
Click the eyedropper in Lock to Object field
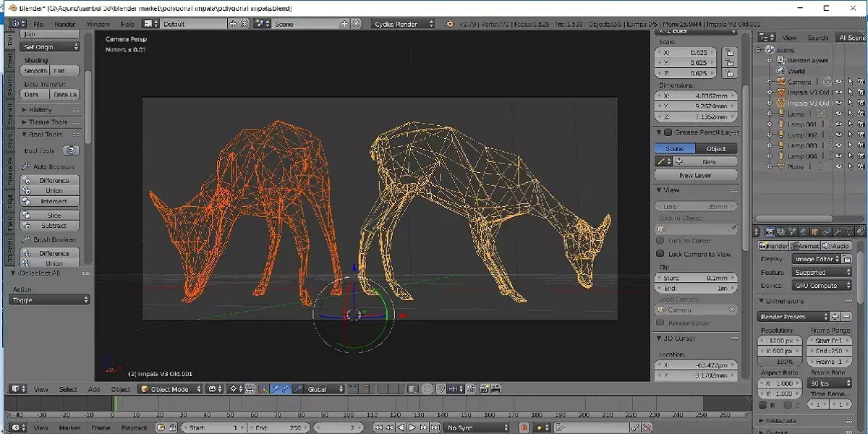point(732,229)
